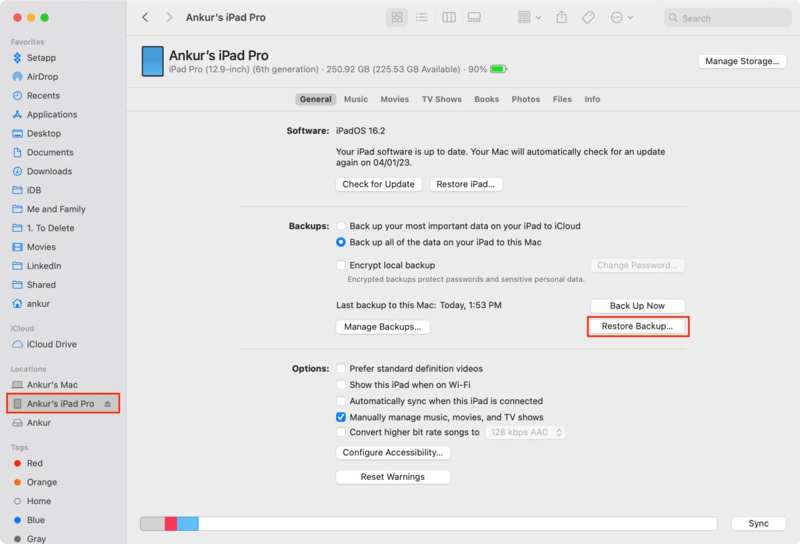Switch to the Music tab
This screenshot has width=800, height=544.
(356, 99)
